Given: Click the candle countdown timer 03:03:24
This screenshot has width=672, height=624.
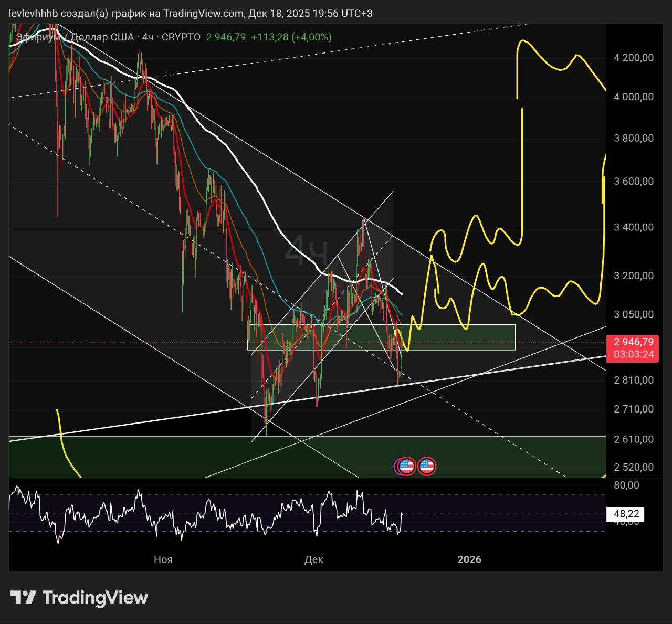Looking at the screenshot, I should click(634, 355).
